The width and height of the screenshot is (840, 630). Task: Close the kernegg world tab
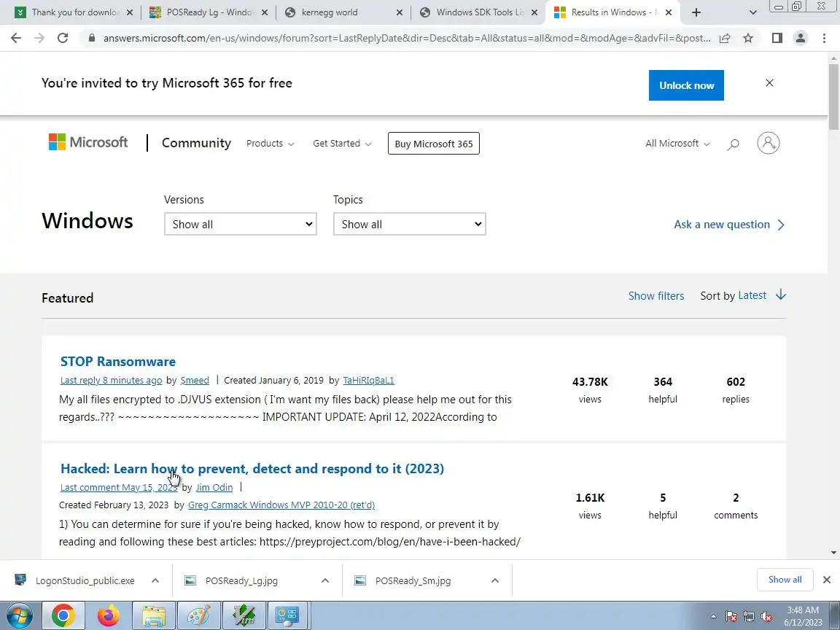click(x=400, y=12)
